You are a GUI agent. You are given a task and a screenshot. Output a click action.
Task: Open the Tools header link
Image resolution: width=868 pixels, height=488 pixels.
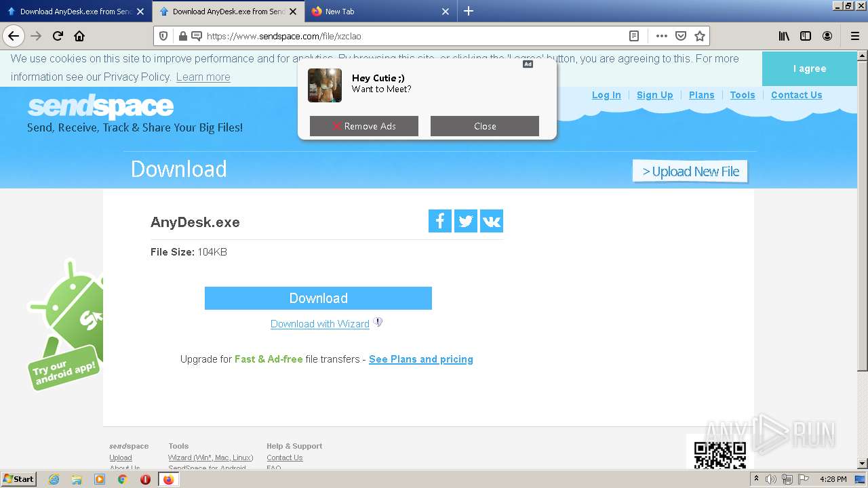(x=743, y=95)
